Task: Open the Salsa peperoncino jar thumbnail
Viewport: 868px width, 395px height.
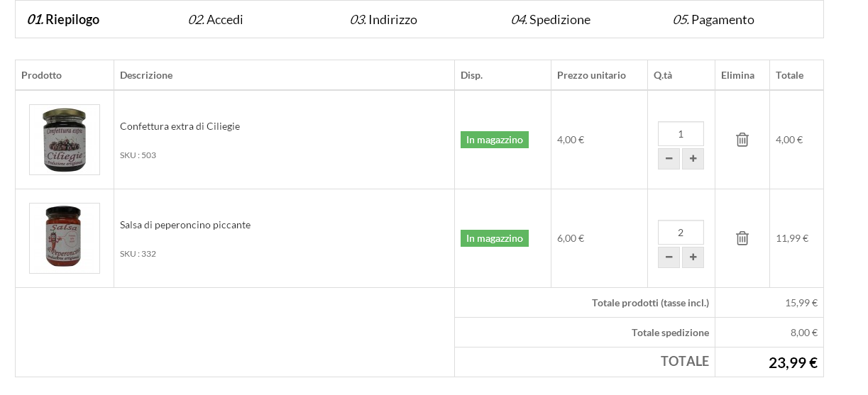Action: click(65, 238)
